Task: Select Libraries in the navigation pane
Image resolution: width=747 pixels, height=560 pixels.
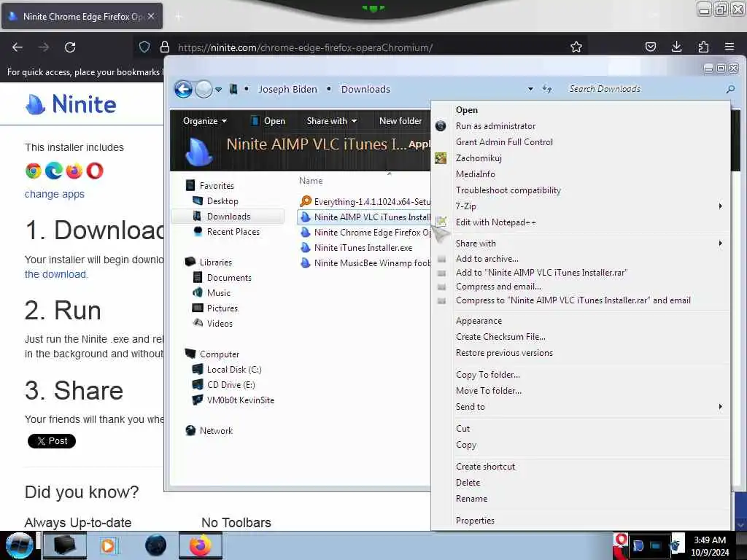Action: click(x=216, y=262)
